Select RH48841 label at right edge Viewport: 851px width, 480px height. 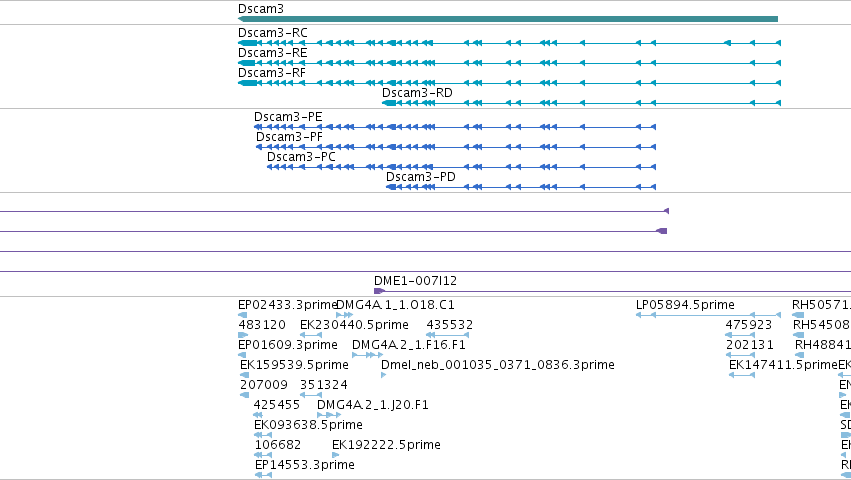tap(823, 345)
